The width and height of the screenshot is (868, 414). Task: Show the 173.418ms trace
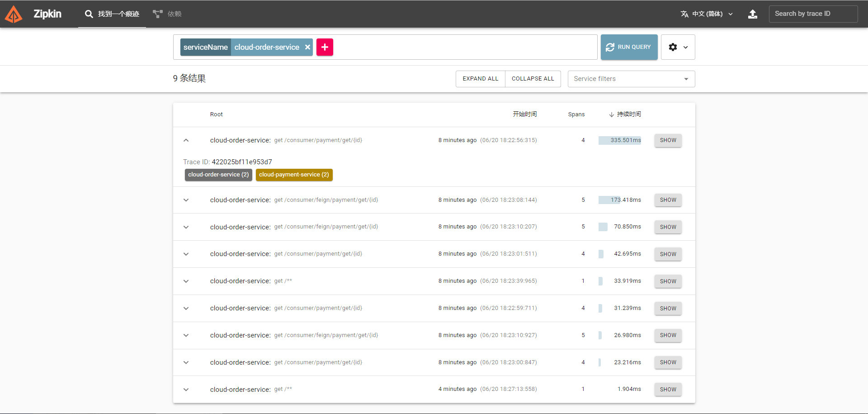[668, 200]
